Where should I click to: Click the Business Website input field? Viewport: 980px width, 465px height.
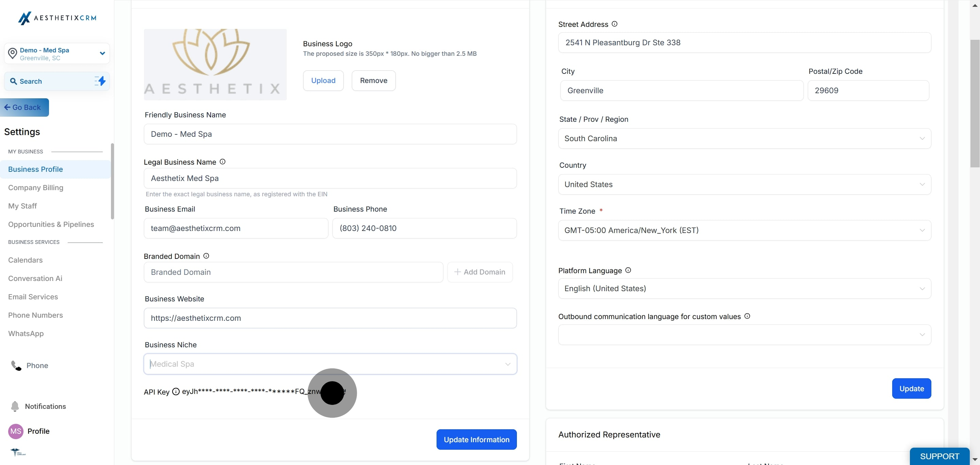click(330, 318)
